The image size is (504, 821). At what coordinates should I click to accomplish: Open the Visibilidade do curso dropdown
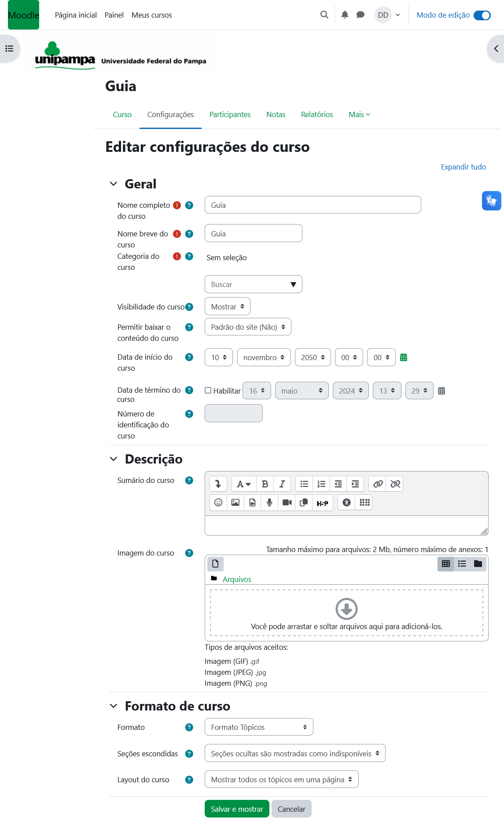[227, 307]
